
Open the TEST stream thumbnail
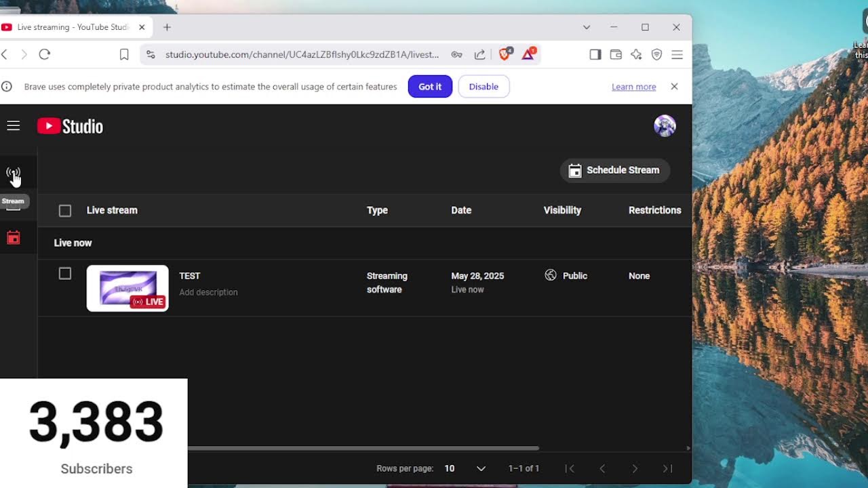[x=127, y=288]
